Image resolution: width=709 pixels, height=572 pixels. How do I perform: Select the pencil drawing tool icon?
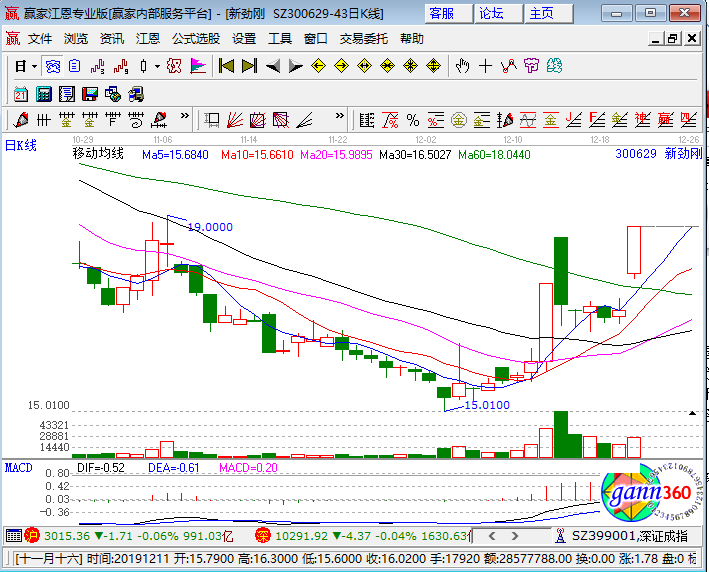[21, 120]
